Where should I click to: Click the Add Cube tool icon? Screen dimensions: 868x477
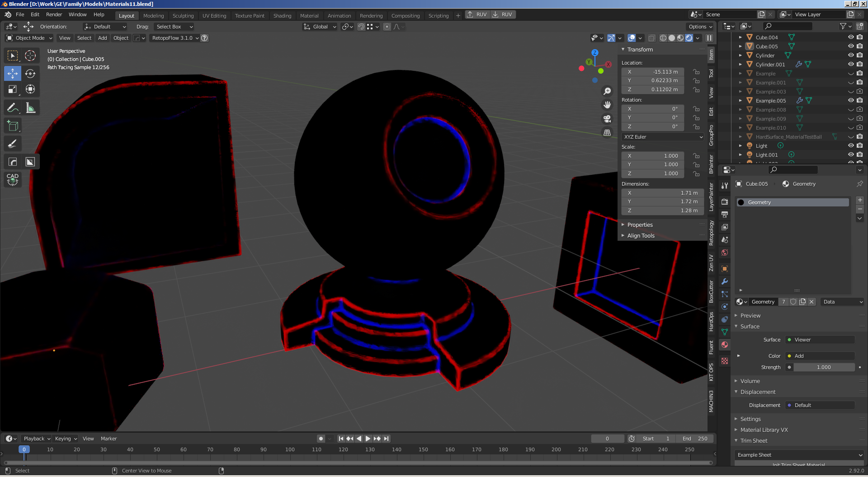[13, 126]
